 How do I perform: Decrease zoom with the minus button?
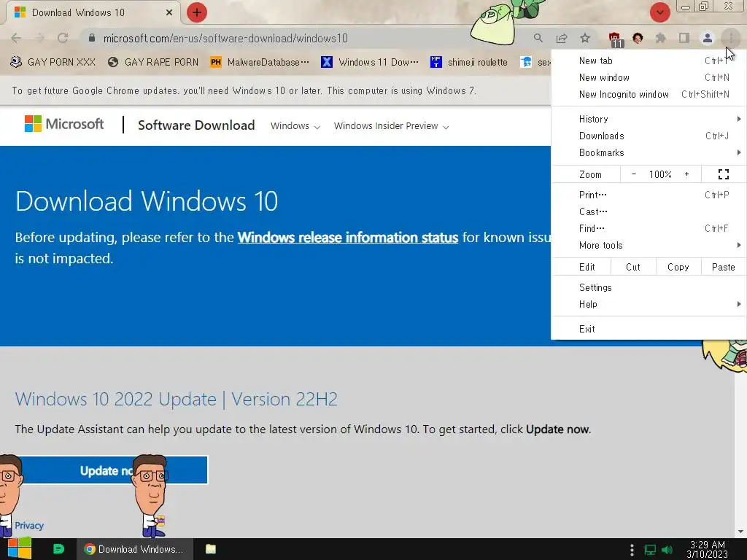point(634,174)
